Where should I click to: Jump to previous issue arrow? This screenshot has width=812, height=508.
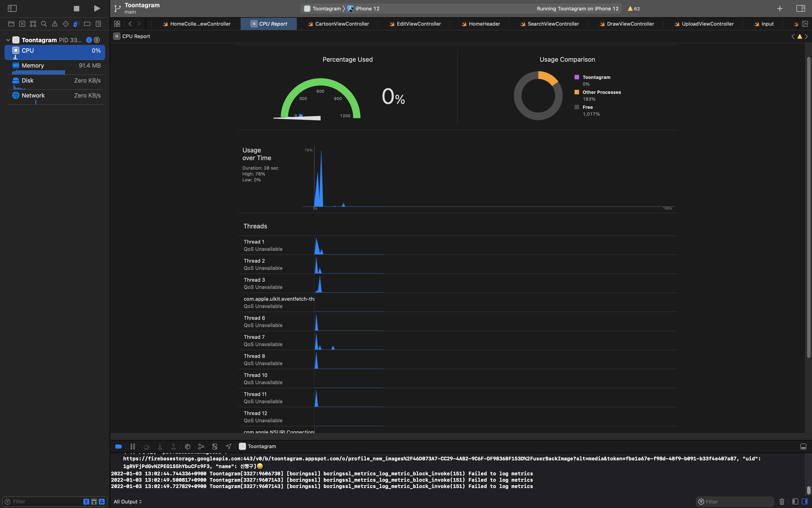click(x=793, y=36)
